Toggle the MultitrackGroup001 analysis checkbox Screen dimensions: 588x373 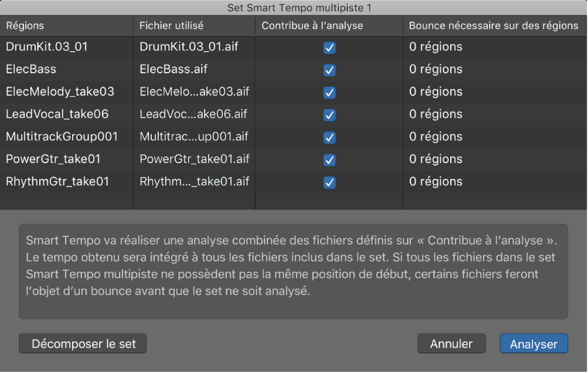click(330, 137)
